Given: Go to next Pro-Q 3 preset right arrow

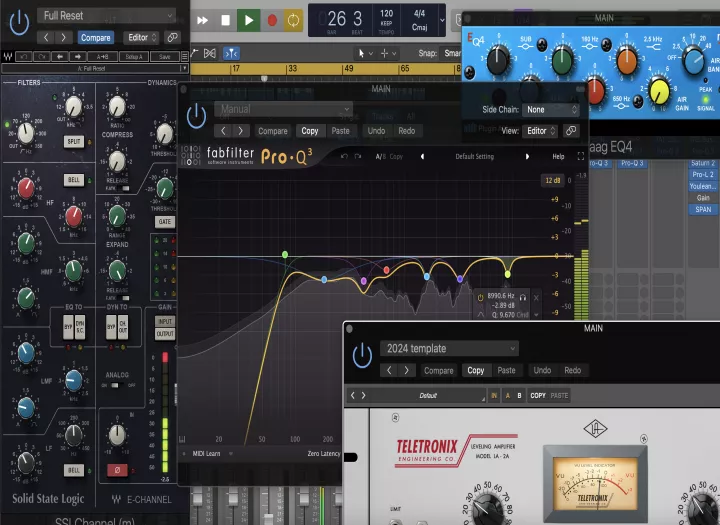Looking at the screenshot, I should point(527,157).
